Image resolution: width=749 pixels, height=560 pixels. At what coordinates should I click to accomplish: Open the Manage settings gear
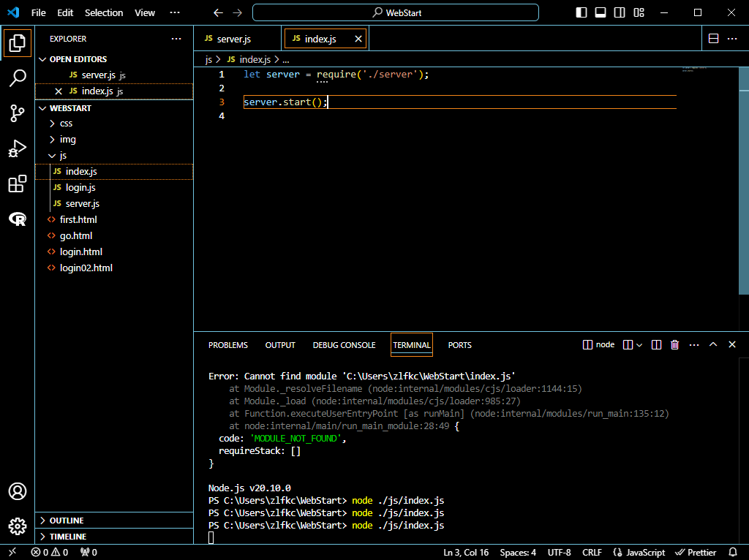point(18,526)
